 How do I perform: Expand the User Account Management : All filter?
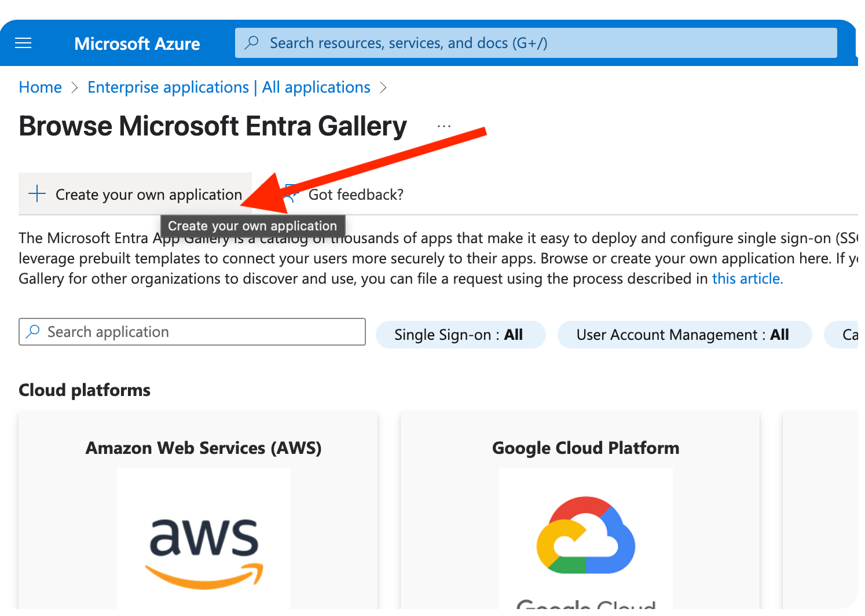[684, 335]
